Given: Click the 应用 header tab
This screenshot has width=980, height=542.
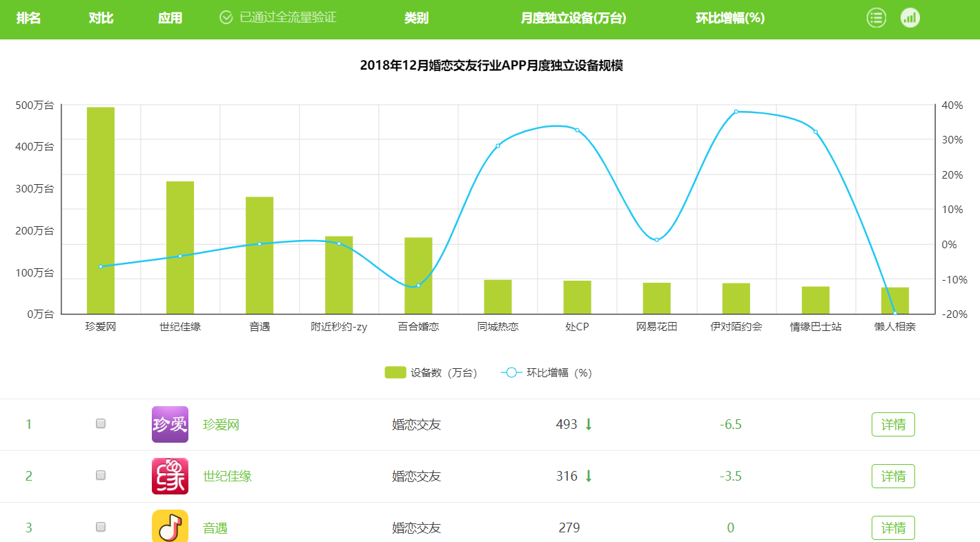Looking at the screenshot, I should click(x=170, y=18).
